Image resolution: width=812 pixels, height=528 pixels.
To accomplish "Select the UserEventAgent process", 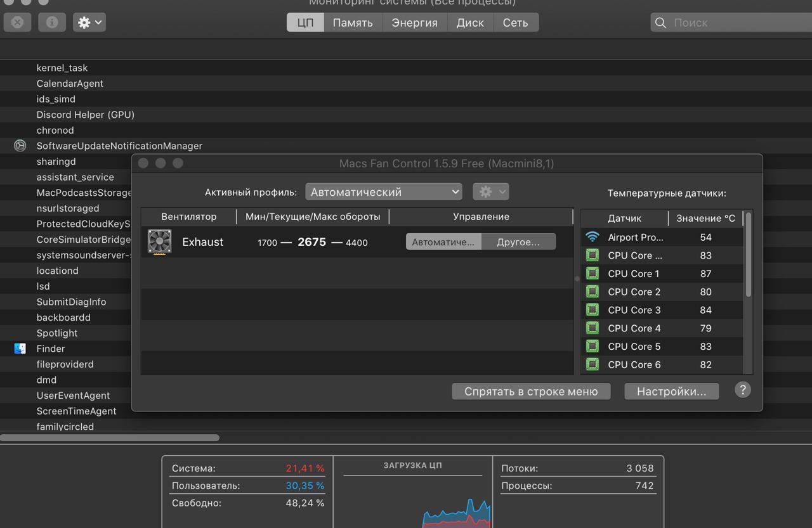I will pyautogui.click(x=73, y=396).
